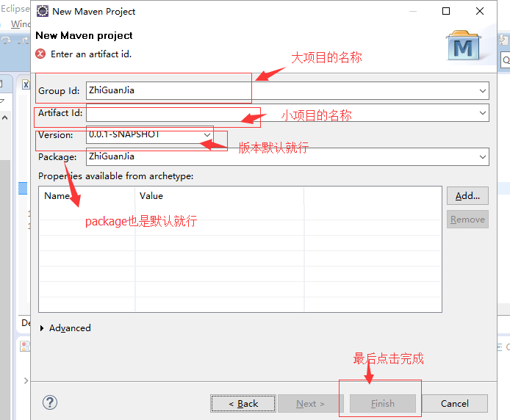Go back with the < Back button
This screenshot has width=510, height=420.
pyautogui.click(x=243, y=403)
